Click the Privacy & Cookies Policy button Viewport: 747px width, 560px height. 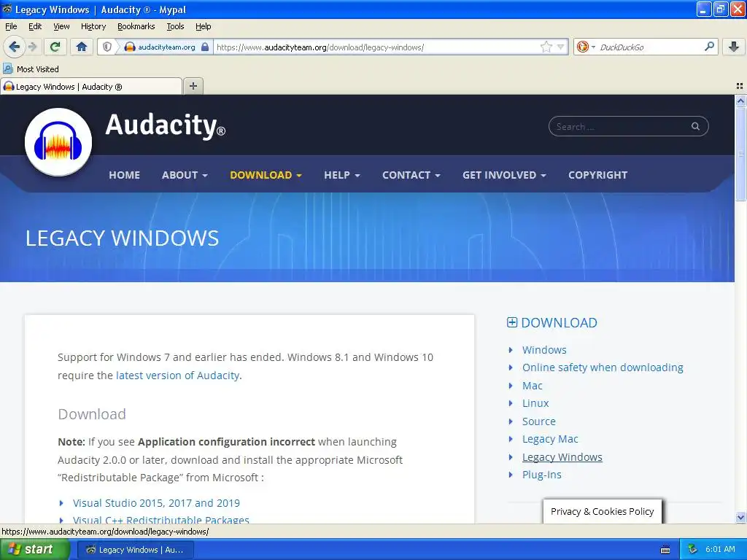coord(602,511)
